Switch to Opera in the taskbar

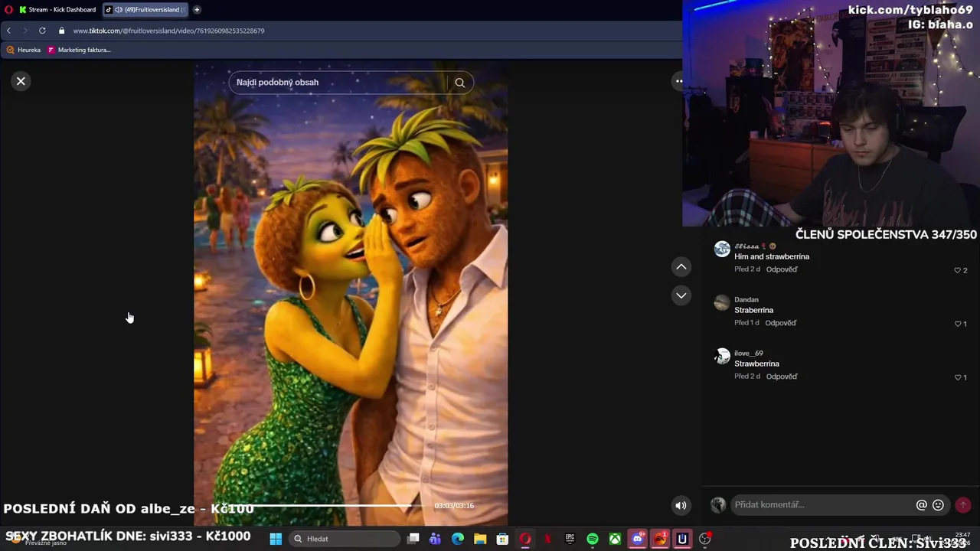[x=525, y=539]
